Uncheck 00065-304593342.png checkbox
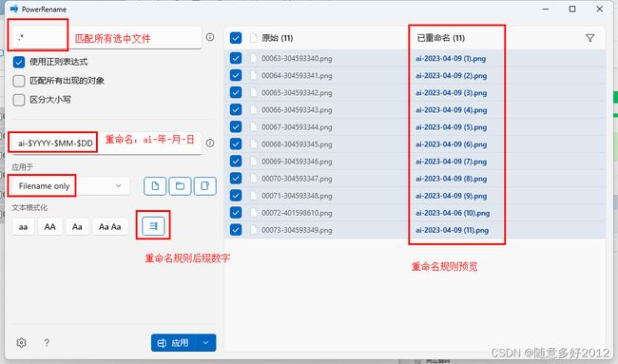 pyautogui.click(x=236, y=92)
